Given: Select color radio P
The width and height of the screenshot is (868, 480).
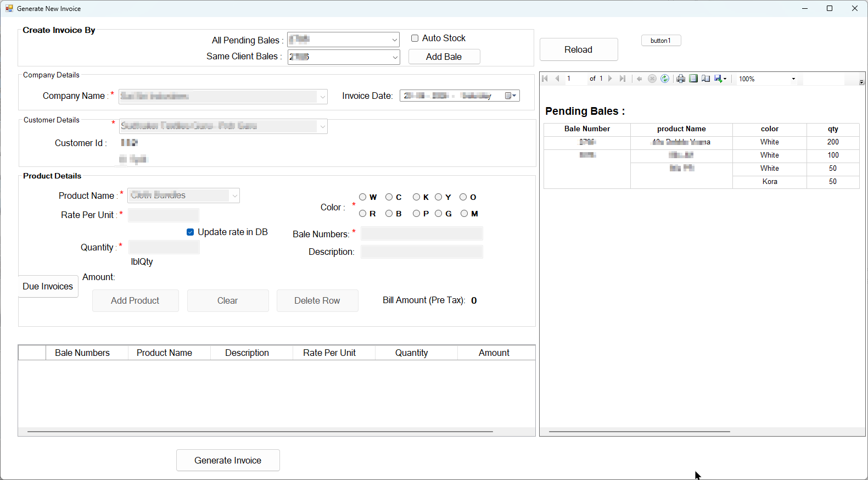Looking at the screenshot, I should point(416,213).
